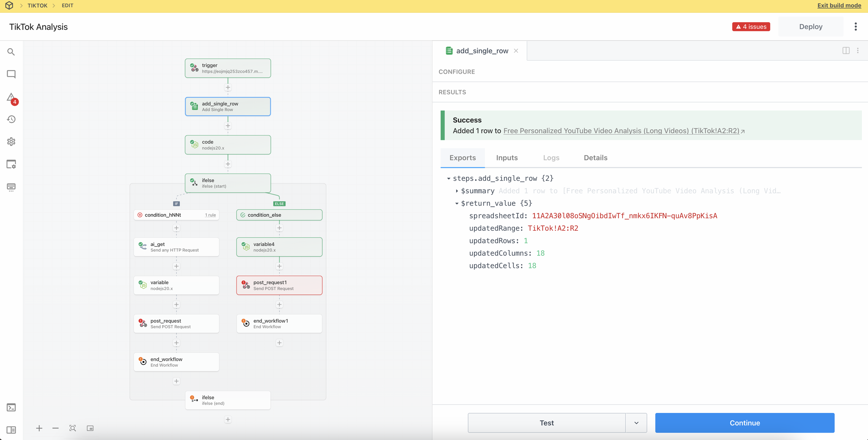Click the blue Continue button
Screen dimensions: 868x440
[745, 423]
